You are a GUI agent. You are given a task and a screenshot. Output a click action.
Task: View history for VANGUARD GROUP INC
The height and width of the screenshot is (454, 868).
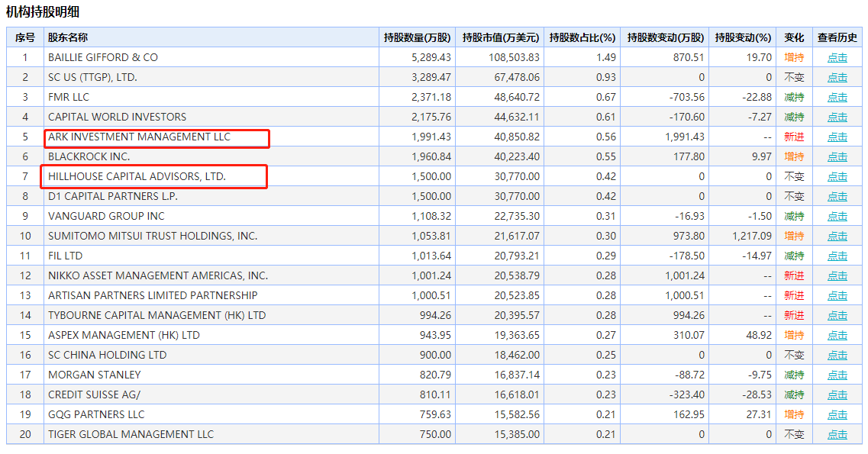(x=837, y=217)
